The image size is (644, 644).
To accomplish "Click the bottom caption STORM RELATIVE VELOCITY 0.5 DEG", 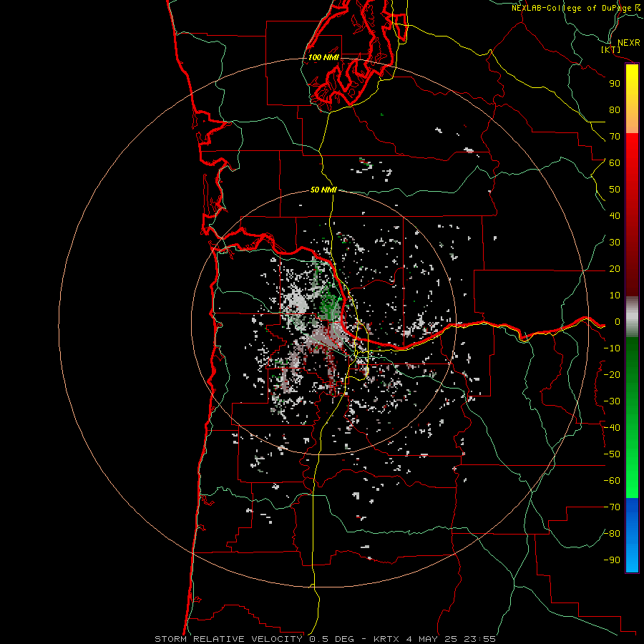I will coord(257,639).
